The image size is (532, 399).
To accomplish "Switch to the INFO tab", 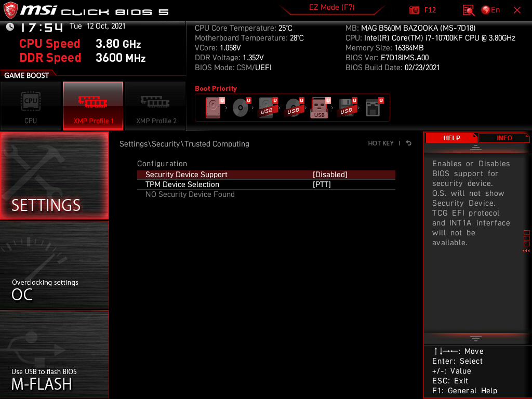I will pos(504,138).
